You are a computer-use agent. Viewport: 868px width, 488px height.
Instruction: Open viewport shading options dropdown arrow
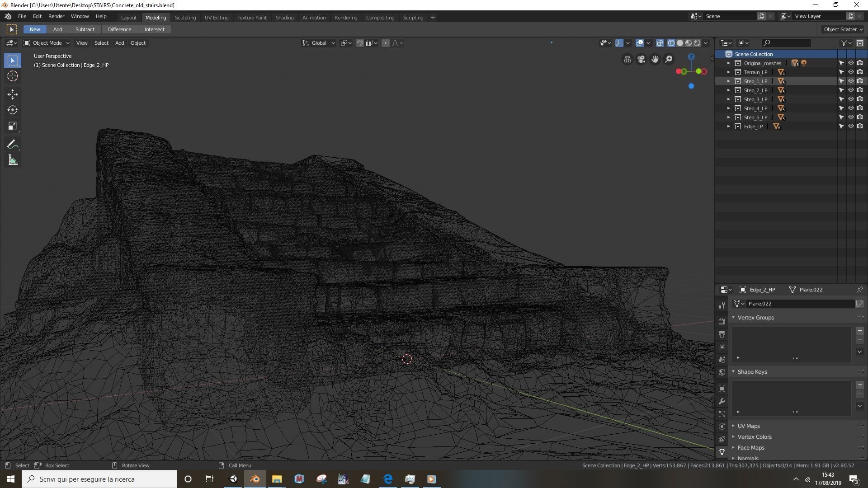pyautogui.click(x=706, y=43)
